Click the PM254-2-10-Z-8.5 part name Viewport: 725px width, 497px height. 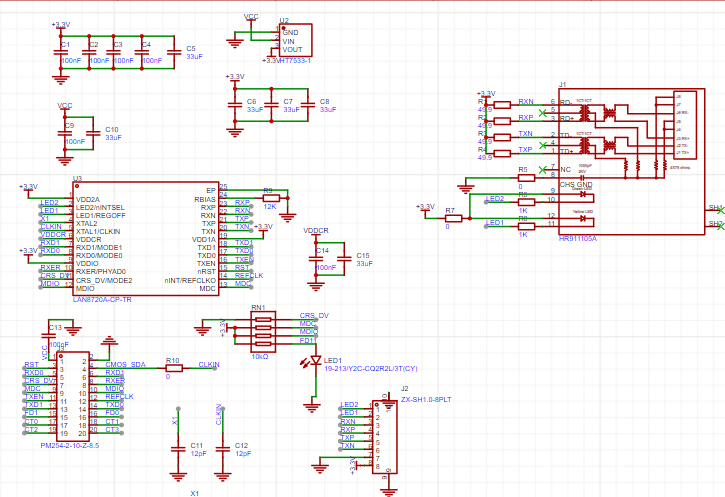pyautogui.click(x=70, y=446)
